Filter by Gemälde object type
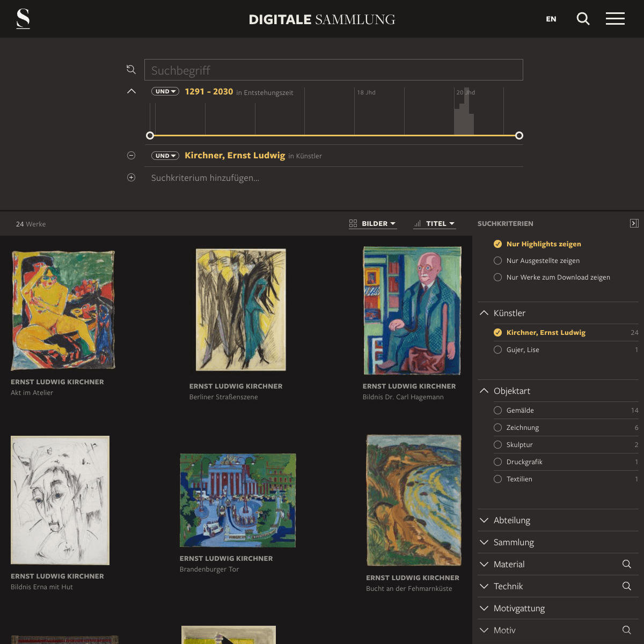 click(x=566, y=410)
